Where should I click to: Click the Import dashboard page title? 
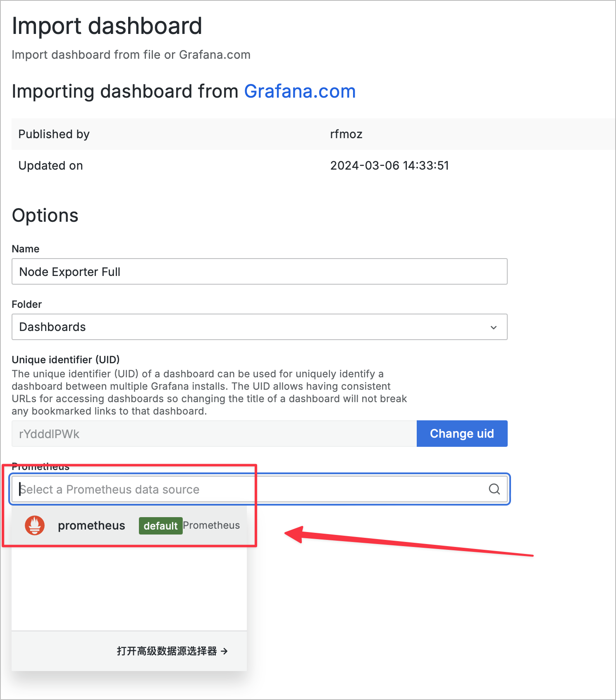point(107,26)
